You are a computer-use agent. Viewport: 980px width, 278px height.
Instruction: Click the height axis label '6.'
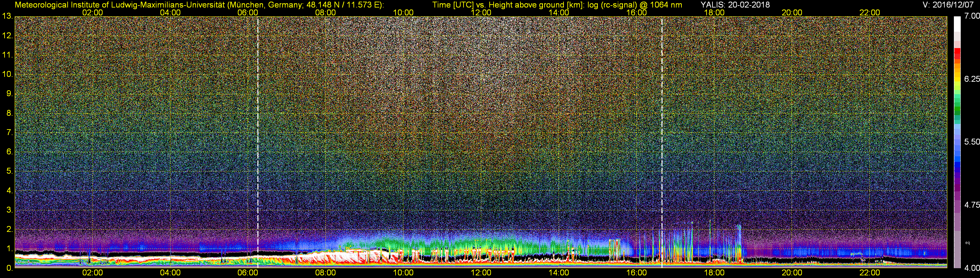9,152
